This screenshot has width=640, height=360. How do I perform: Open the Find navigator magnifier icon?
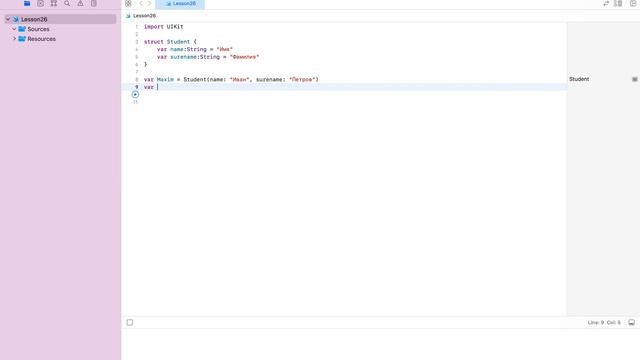pyautogui.click(x=67, y=3)
